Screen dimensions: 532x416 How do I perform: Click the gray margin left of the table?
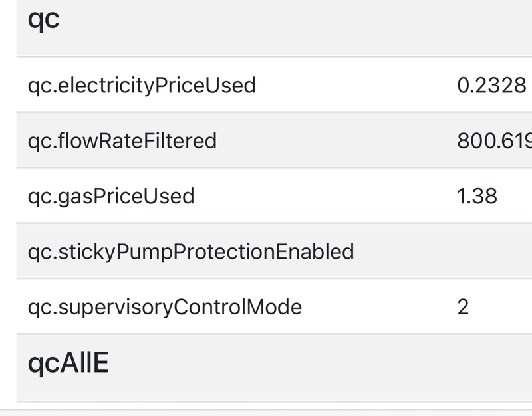7,199
